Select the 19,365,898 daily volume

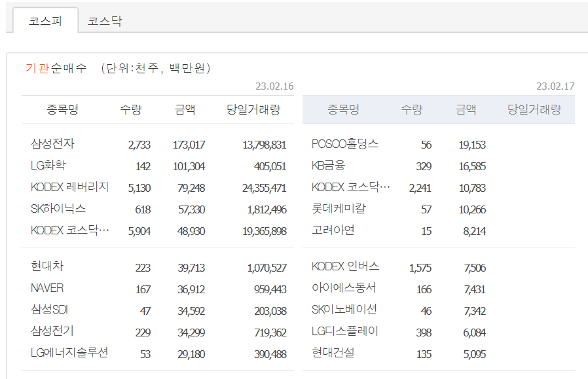(265, 231)
